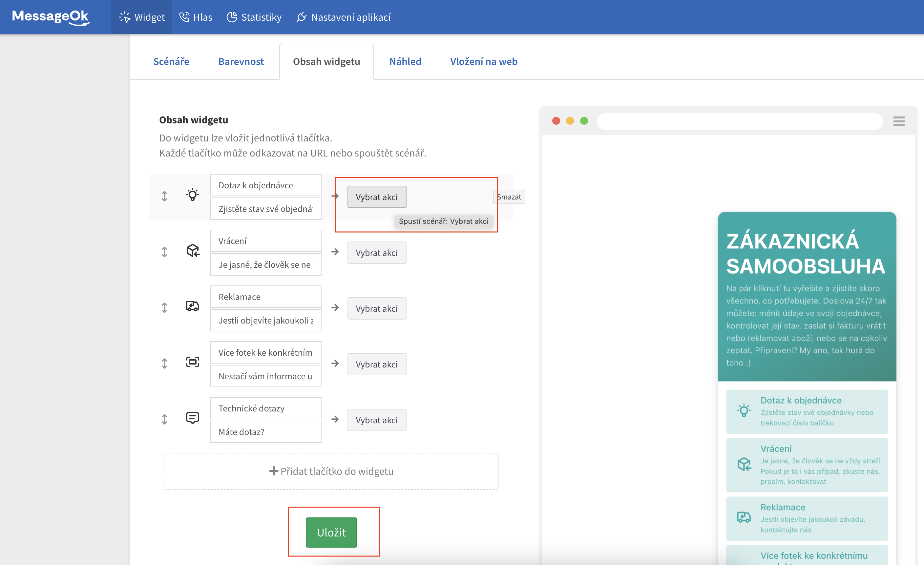Click the reorder arrow handle for Technické dotazy row
The image size is (924, 565).
(x=164, y=419)
